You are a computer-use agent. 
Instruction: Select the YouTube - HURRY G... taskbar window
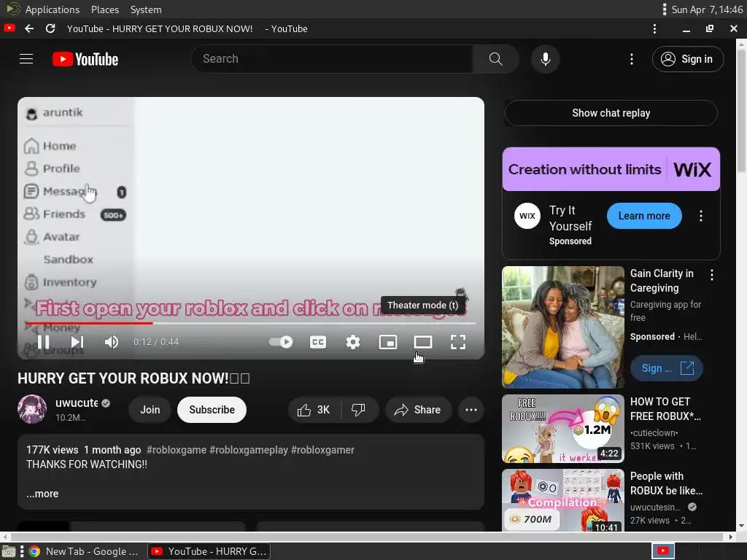(209, 551)
